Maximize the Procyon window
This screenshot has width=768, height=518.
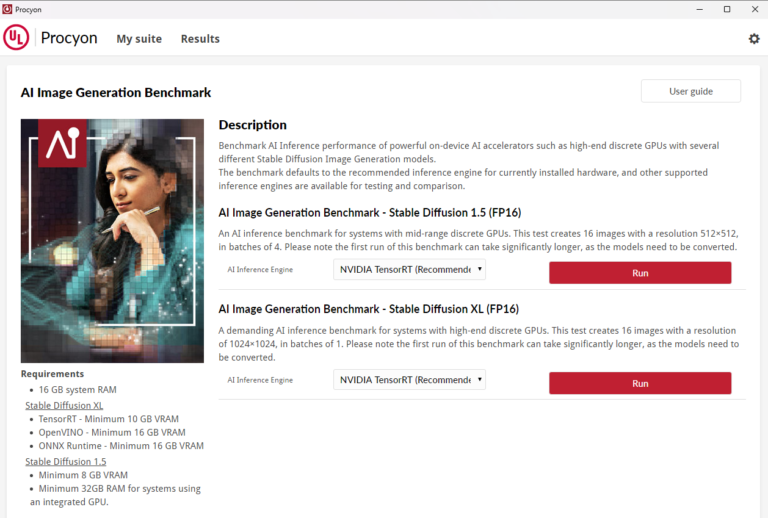[727, 9]
